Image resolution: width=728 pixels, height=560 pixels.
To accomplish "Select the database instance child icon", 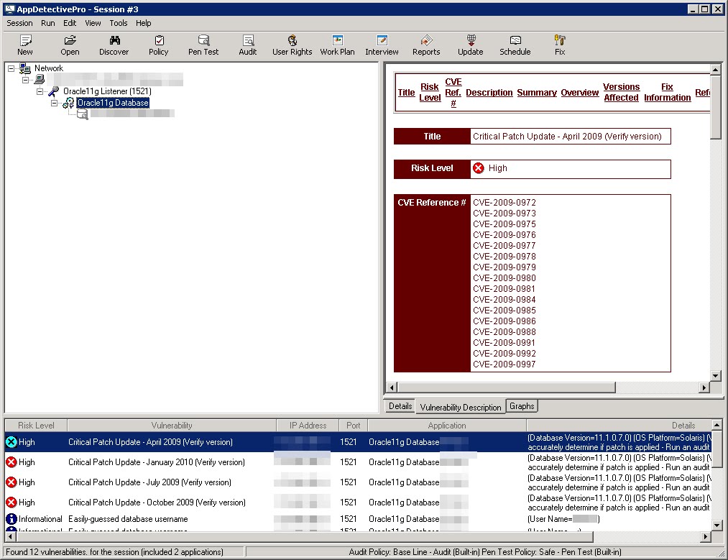I will pos(82,114).
